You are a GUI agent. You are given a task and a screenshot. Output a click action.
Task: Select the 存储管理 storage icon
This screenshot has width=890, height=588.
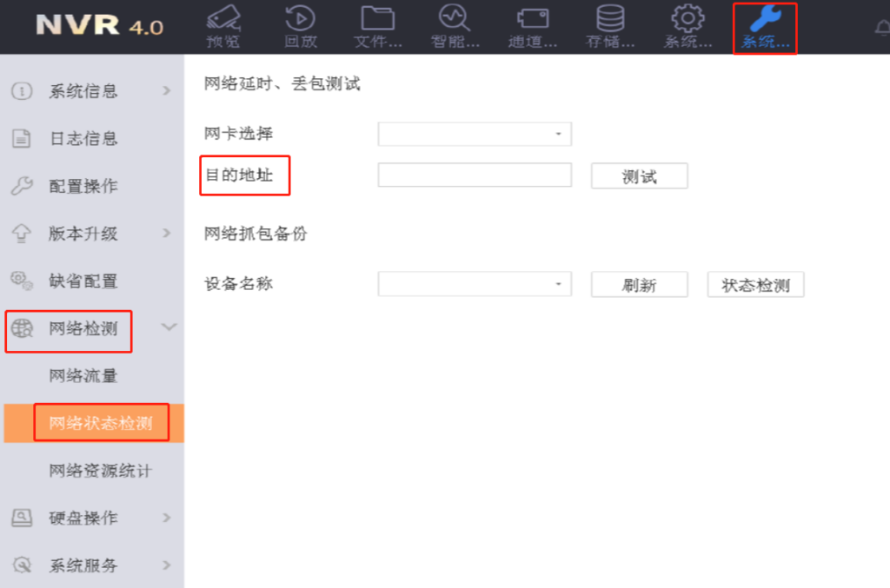(x=609, y=26)
